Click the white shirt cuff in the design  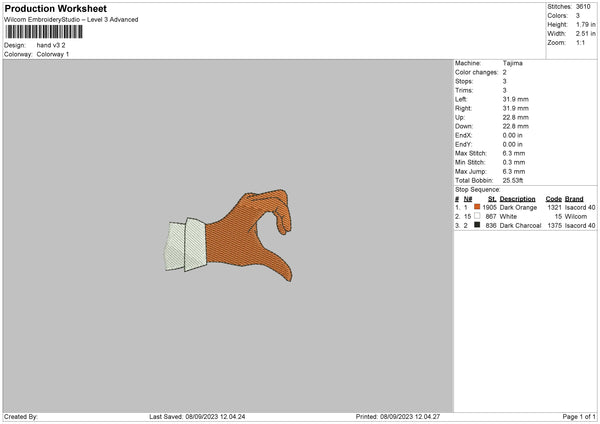[x=186, y=245]
